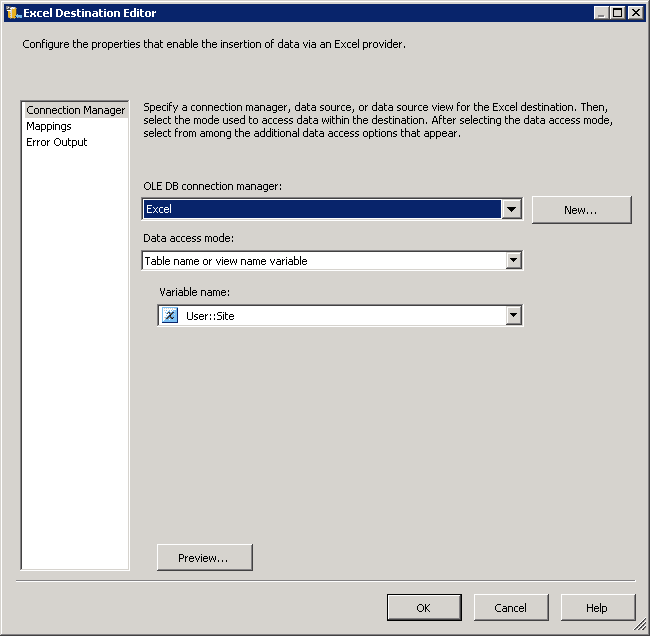
Task: Click the Excel Destination Editor title bar icon
Action: [14, 13]
